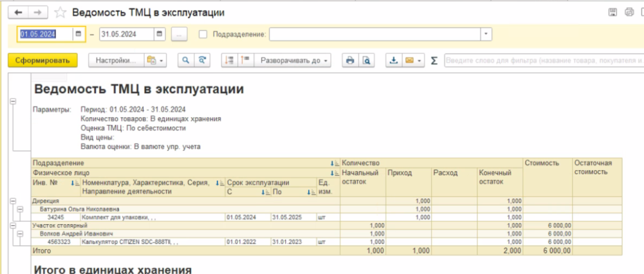Open calendar picker for start date
644x274 pixels.
pyautogui.click(x=78, y=34)
